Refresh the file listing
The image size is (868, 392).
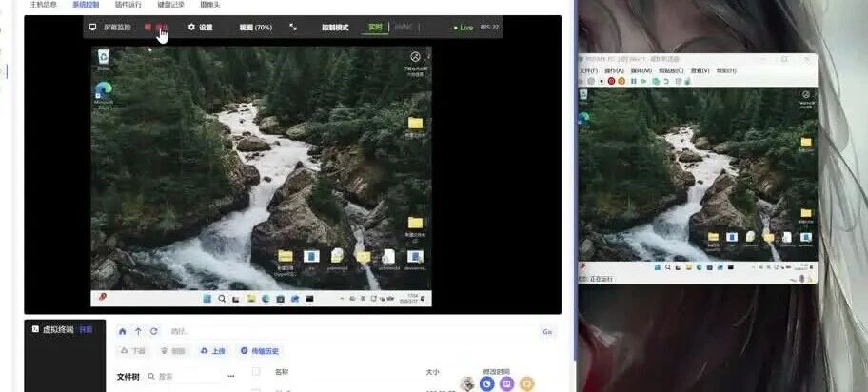(154, 331)
